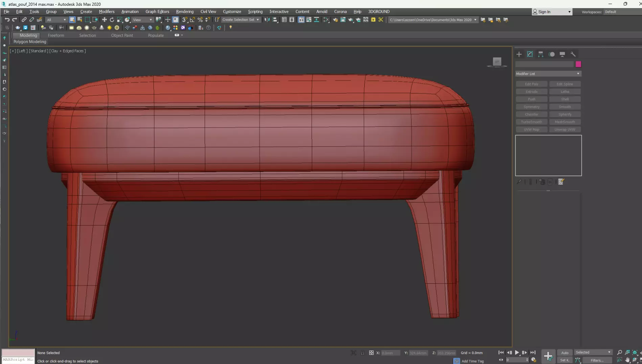Click the Undo arrow icon
Viewport: 642px width, 364px height.
7,20
